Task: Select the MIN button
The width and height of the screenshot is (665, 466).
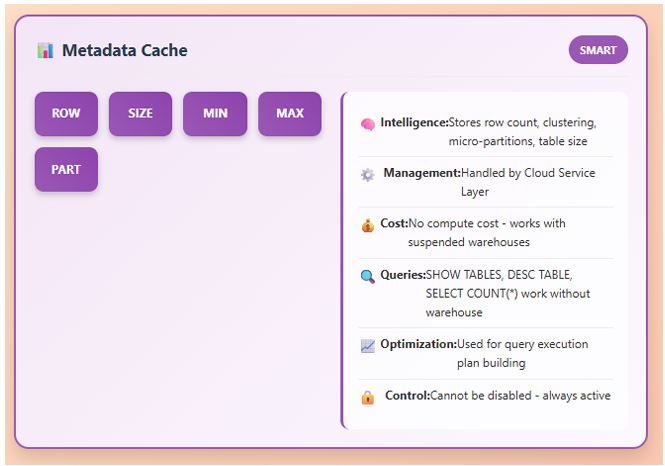Action: point(215,114)
